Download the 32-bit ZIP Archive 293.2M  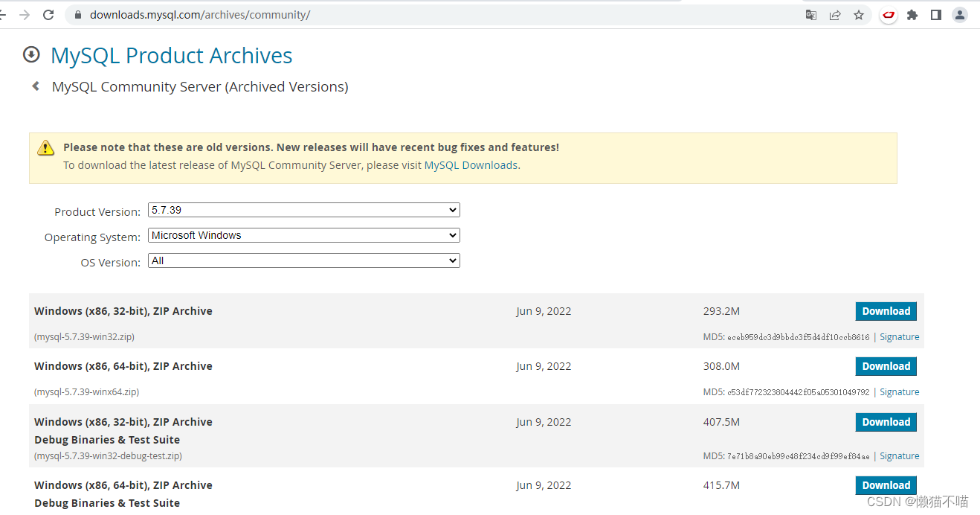[886, 311]
